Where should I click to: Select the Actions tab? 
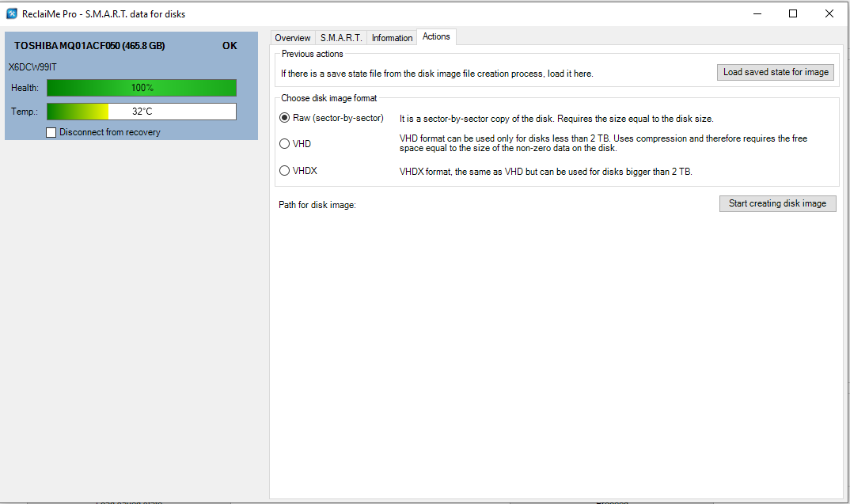tap(436, 36)
